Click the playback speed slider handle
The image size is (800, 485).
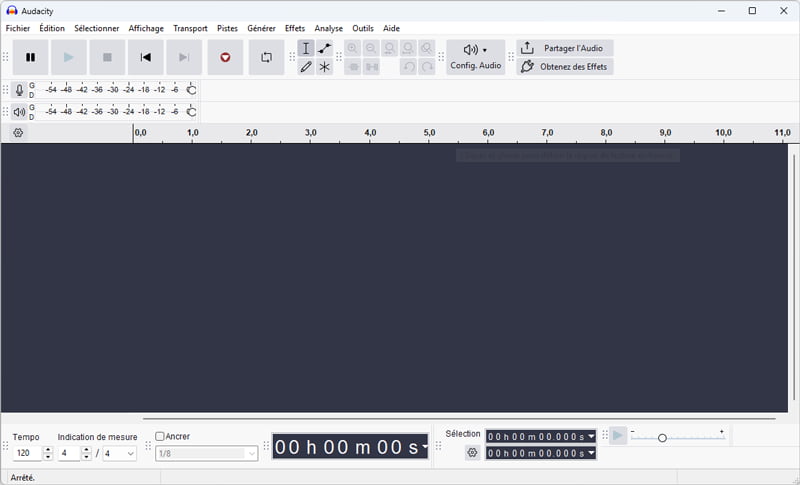pyautogui.click(x=662, y=438)
